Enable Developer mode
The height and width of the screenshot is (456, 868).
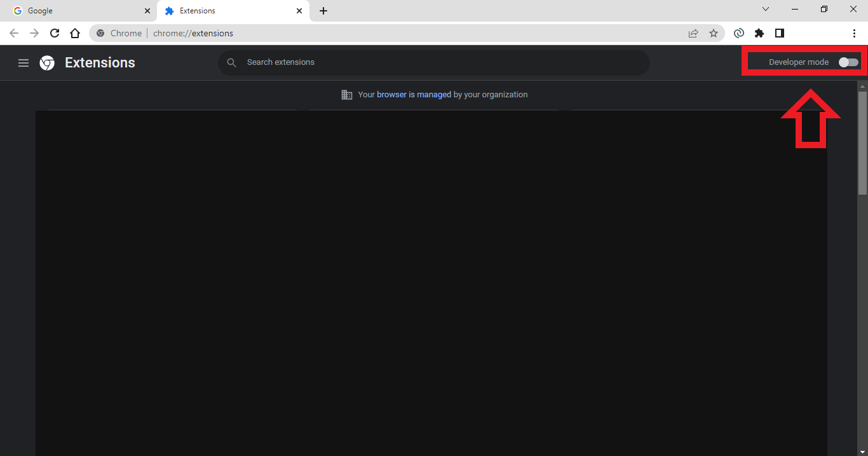coord(848,62)
